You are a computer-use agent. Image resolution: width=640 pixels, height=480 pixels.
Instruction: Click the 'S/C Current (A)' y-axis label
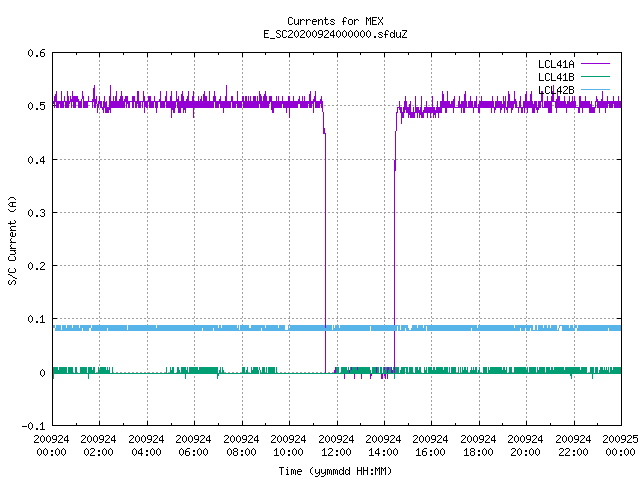coord(12,240)
